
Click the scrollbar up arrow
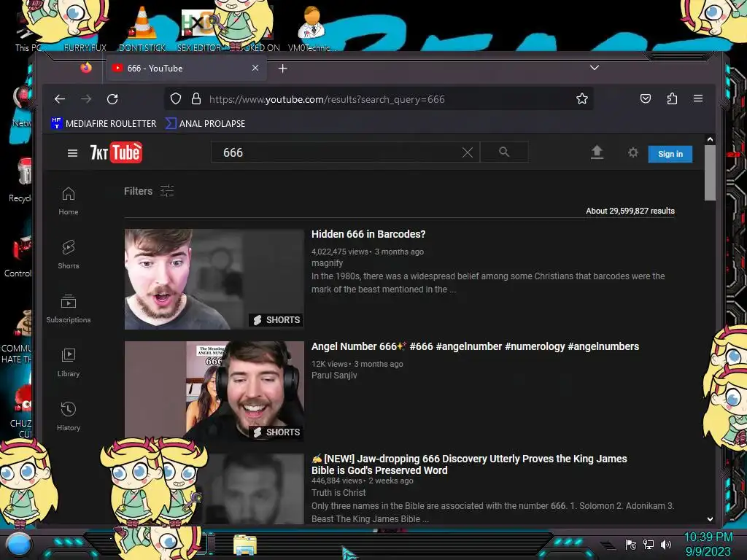point(710,139)
